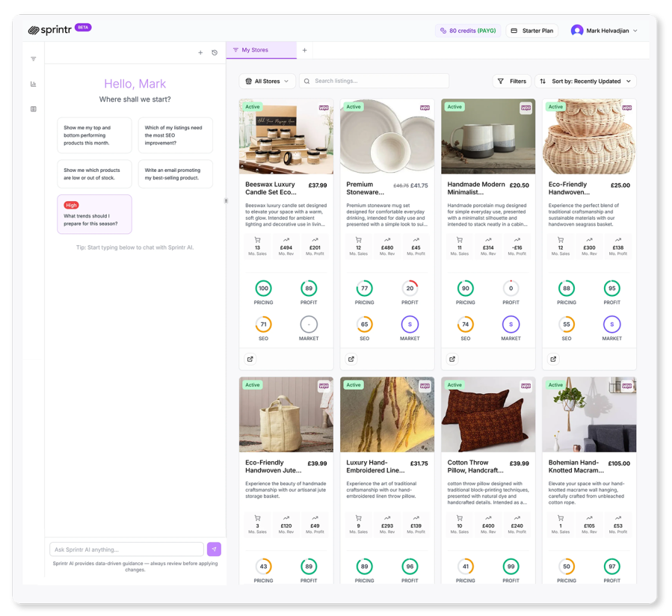Expand the All Stores dropdown

coord(267,81)
